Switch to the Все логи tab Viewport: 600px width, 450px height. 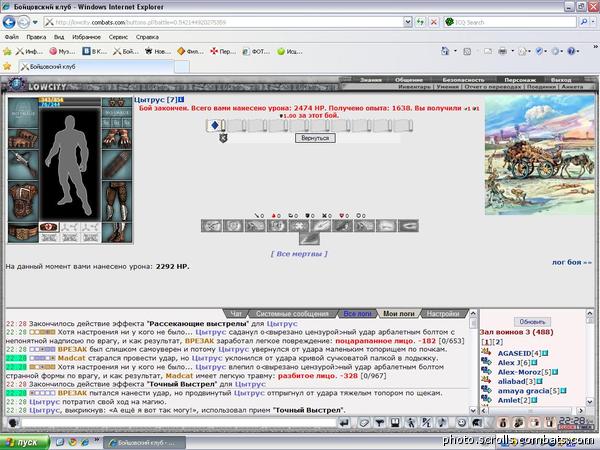coord(357,314)
